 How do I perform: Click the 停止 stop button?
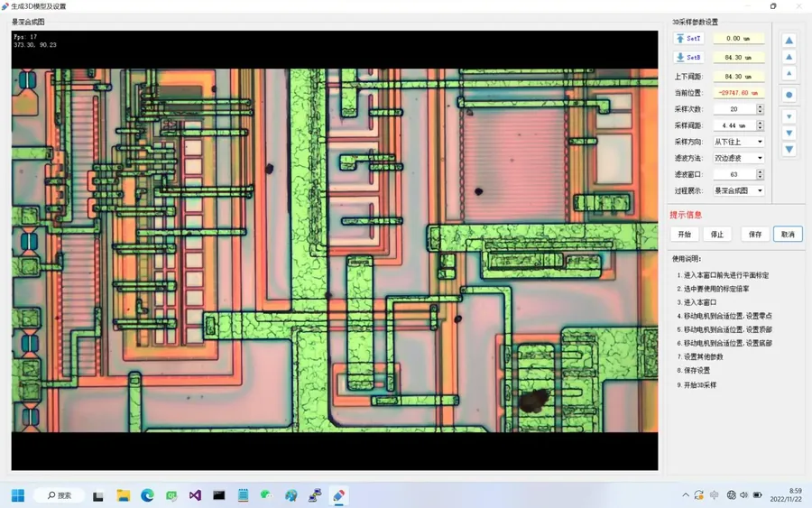pos(717,234)
